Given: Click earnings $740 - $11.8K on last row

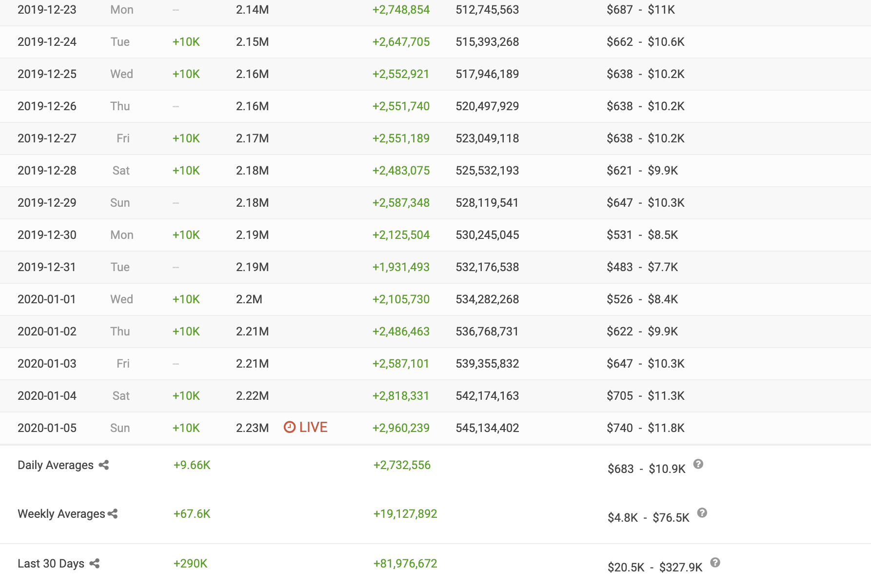Looking at the screenshot, I should pyautogui.click(x=645, y=428).
